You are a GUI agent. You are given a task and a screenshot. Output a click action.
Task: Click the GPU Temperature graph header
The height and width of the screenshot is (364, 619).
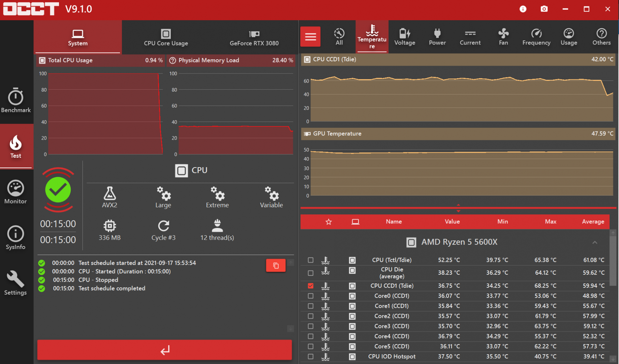click(x=458, y=134)
